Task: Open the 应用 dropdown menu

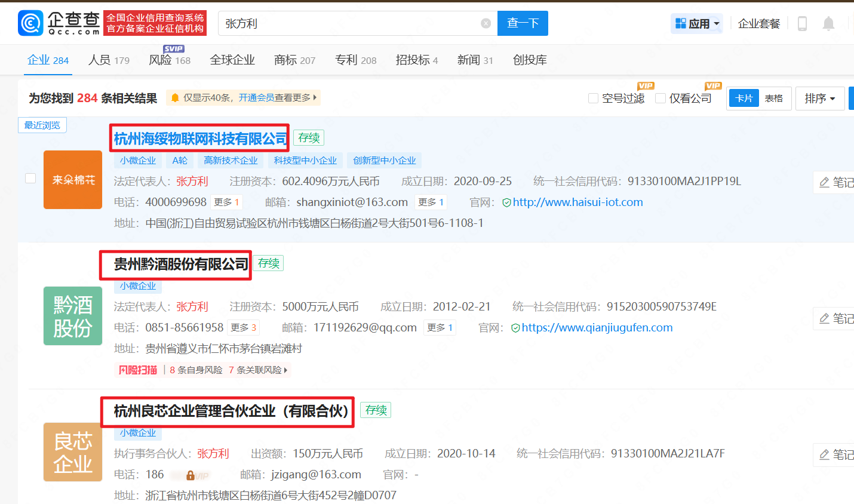Action: tap(697, 23)
